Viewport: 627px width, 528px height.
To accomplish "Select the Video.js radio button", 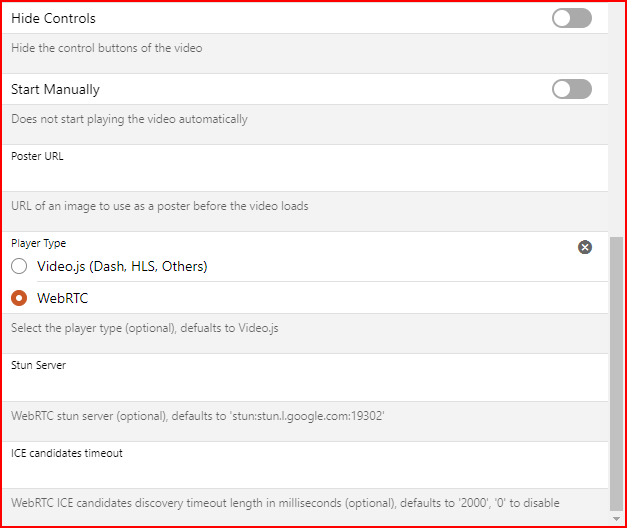I will 19,266.
